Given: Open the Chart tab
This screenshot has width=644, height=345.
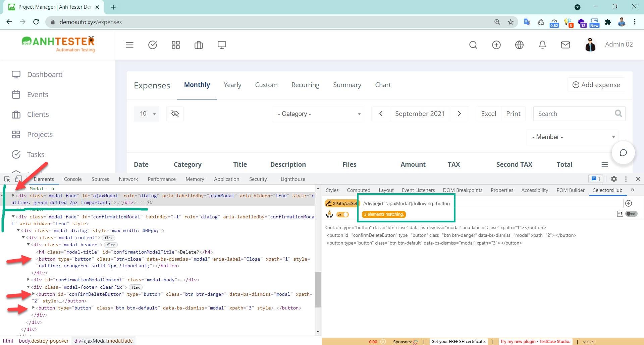Looking at the screenshot, I should (383, 85).
